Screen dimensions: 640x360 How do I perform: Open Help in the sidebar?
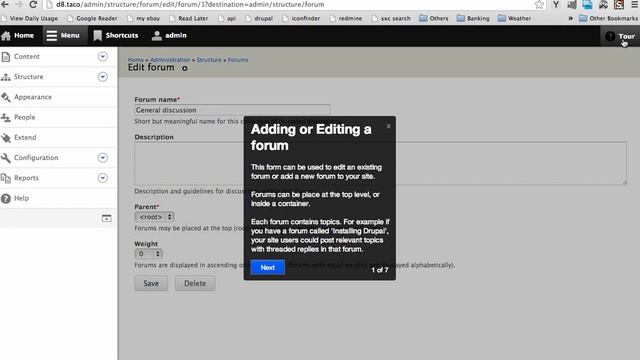point(21,198)
